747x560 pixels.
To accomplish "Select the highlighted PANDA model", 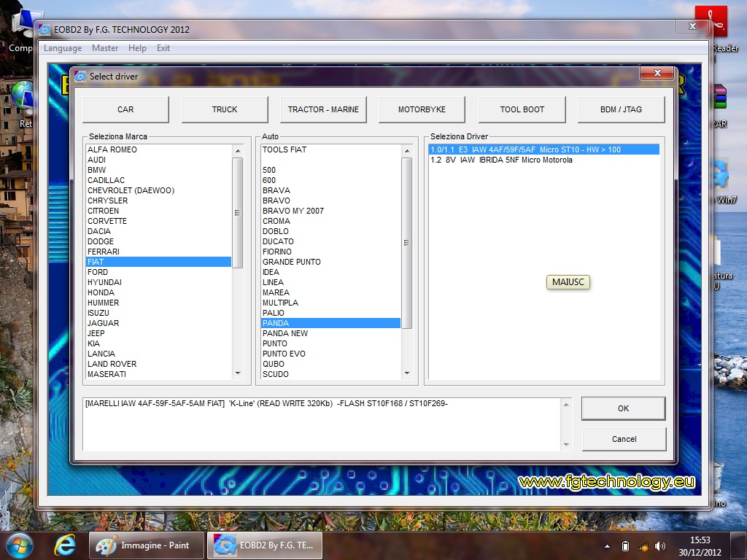I will pos(330,323).
